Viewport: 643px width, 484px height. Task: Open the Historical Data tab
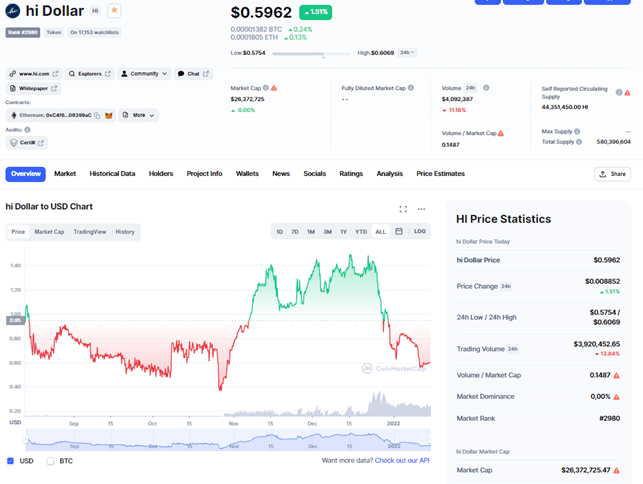coord(112,174)
